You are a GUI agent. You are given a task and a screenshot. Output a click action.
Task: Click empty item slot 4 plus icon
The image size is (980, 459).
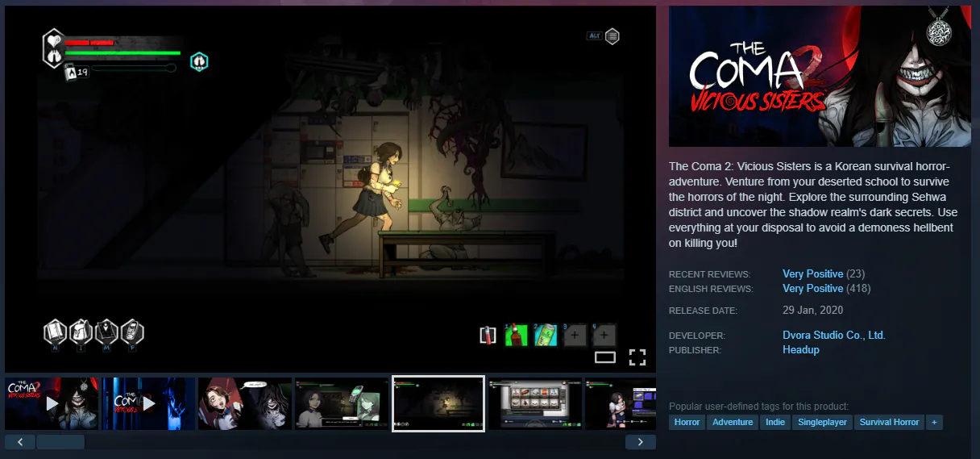coord(604,335)
